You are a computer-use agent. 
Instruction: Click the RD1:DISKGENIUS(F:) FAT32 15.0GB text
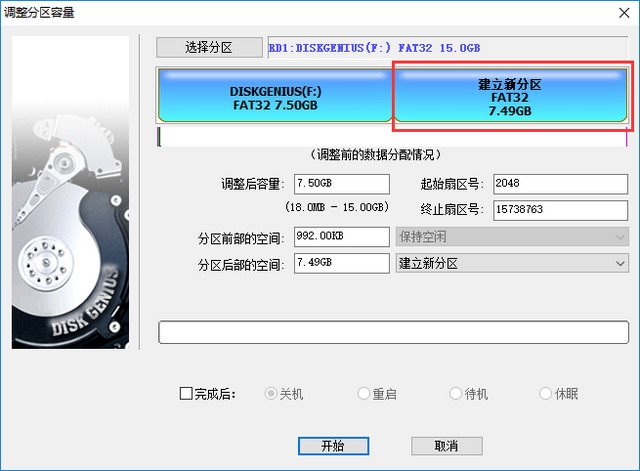click(374, 48)
